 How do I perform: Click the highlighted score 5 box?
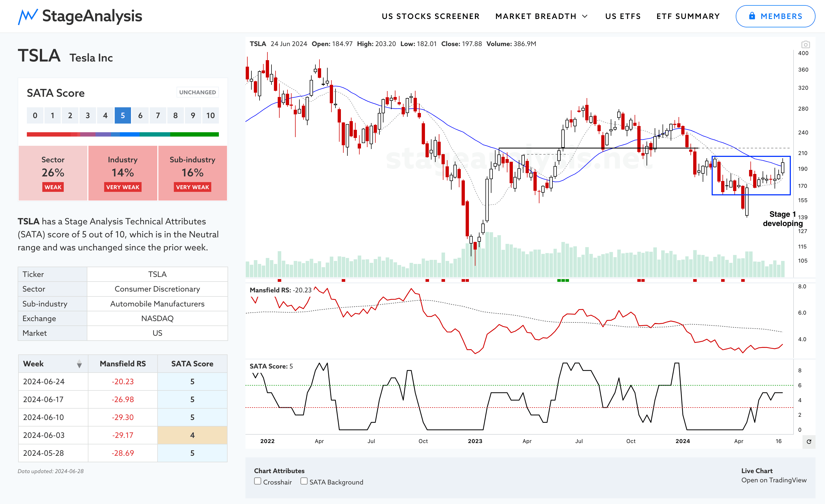123,115
